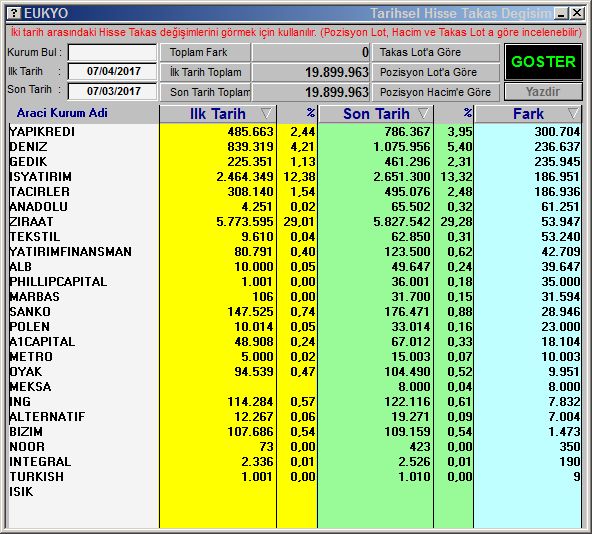Select the TURKISH row
Viewport: 592px width, 534px height.
pos(294,477)
